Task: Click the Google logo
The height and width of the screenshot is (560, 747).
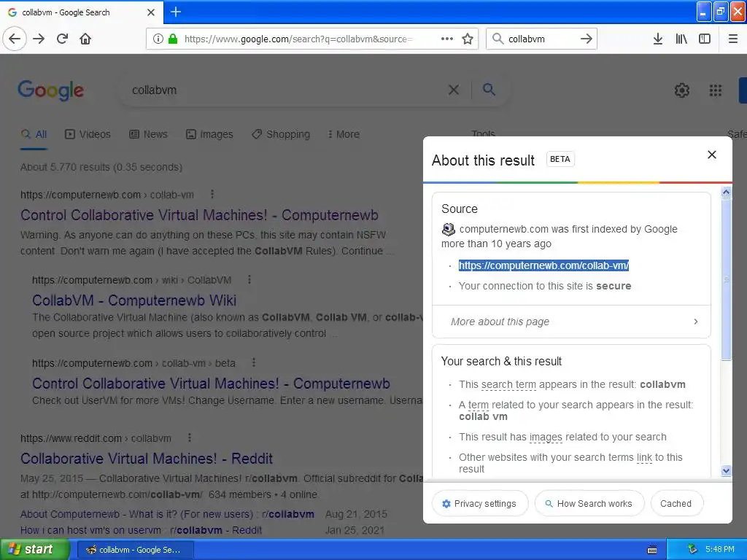Action: click(x=50, y=90)
